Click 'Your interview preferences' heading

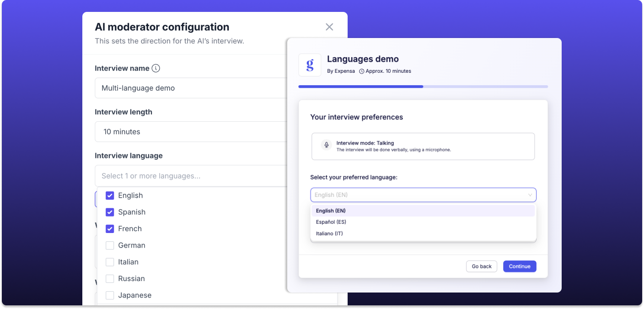click(356, 117)
